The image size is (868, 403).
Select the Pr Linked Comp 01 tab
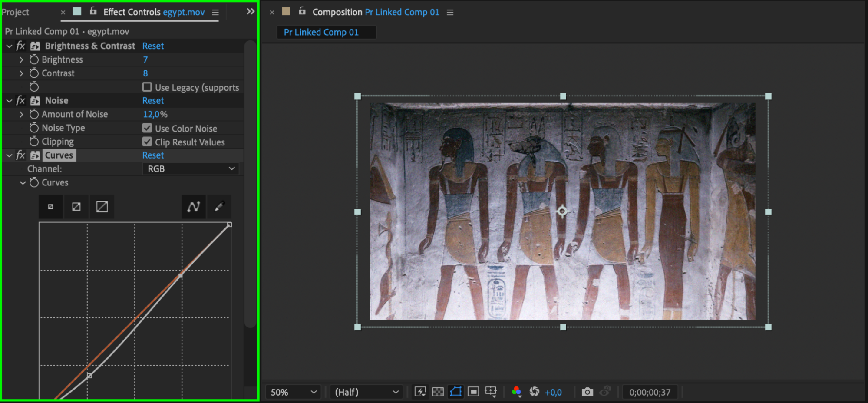click(321, 32)
